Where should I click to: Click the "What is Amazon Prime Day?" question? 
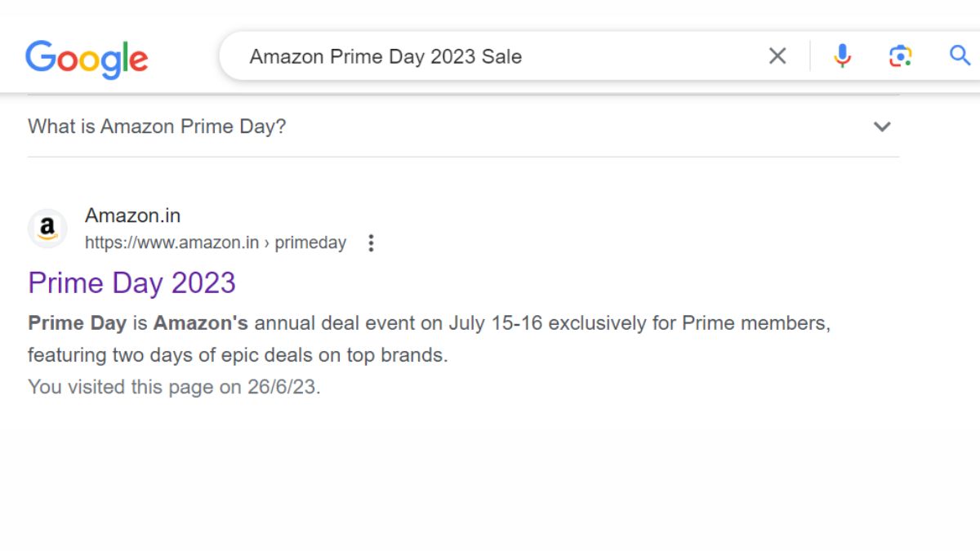(157, 127)
